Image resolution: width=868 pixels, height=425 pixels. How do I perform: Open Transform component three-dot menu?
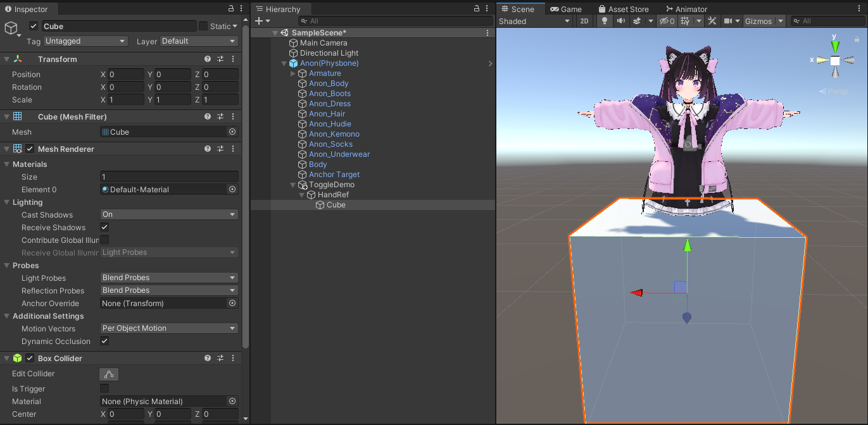[232, 59]
